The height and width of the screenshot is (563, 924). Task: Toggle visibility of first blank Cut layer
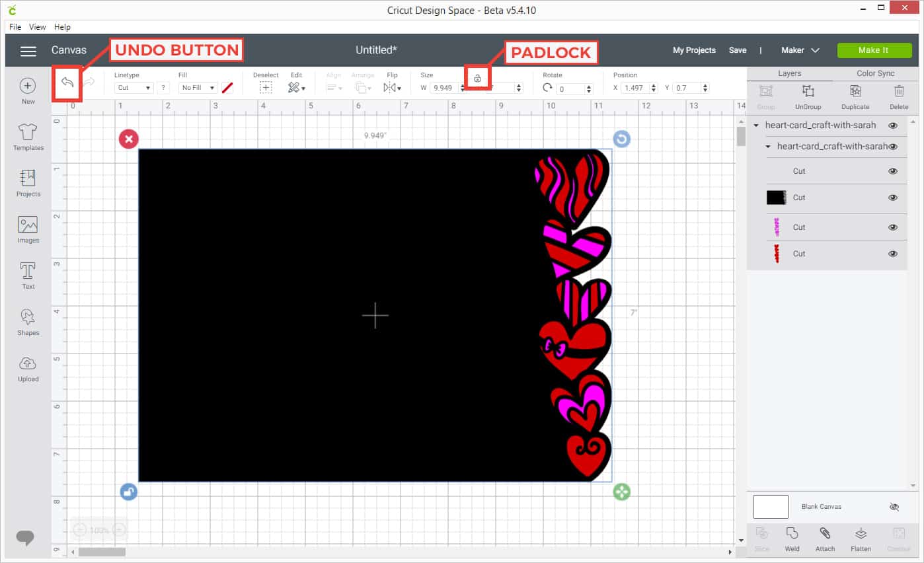893,171
